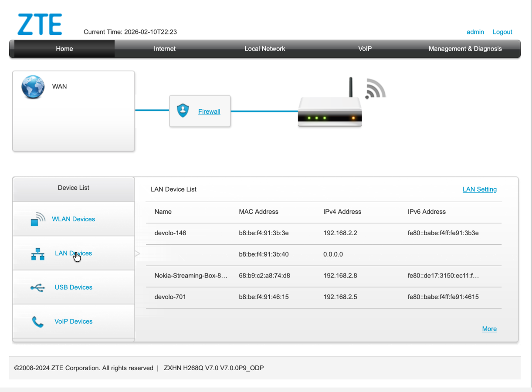Viewport: 532px width, 392px height.
Task: Click the admin account link
Action: (475, 32)
